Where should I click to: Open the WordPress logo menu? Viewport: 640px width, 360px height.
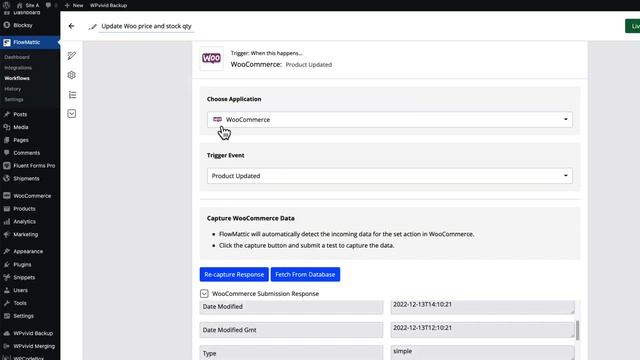[x=6, y=5]
